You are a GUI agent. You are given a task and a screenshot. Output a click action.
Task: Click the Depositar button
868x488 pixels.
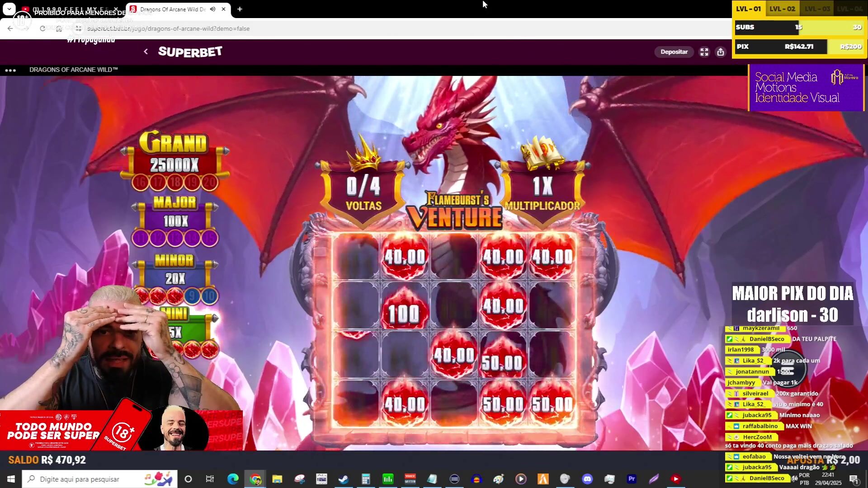674,52
